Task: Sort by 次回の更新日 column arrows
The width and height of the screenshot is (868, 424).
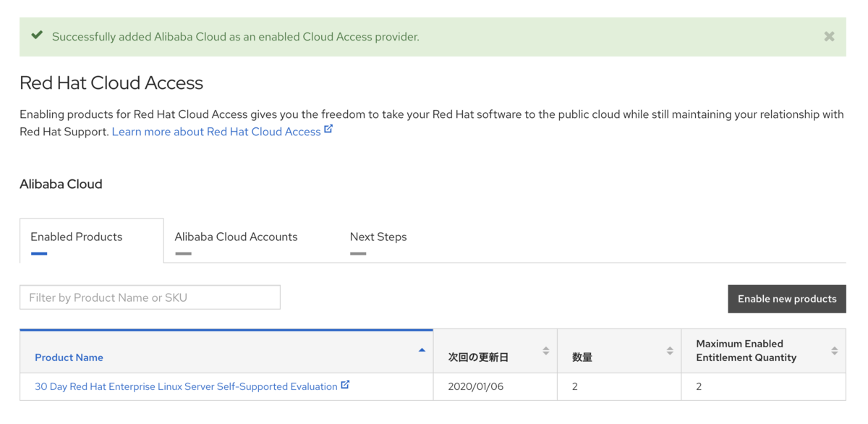Action: click(546, 351)
